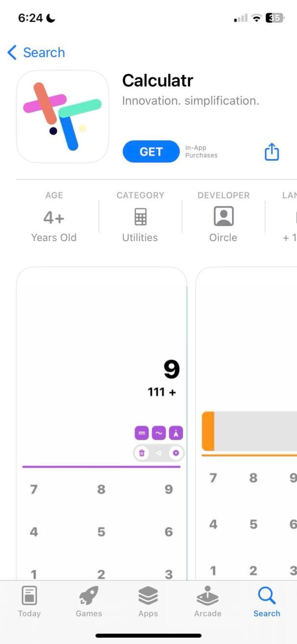Viewport: 297px width, 644px height.
Task: Tap the purple pen tool icon in the preview
Action: click(176, 433)
